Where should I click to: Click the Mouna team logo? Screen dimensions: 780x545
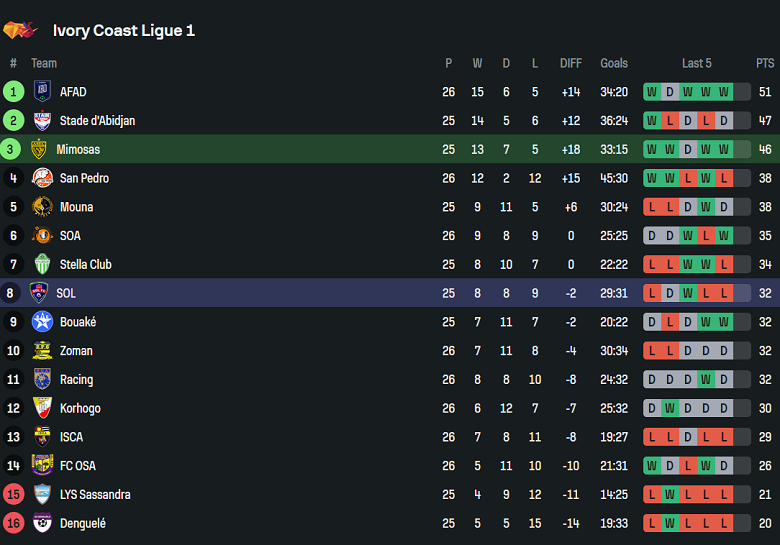click(42, 207)
